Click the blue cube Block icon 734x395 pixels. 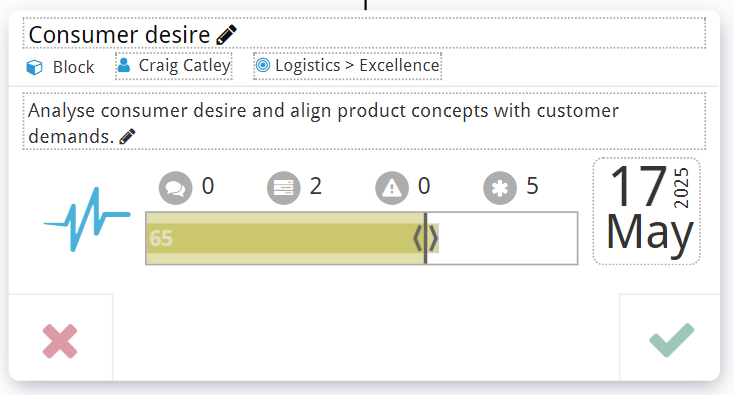pos(34,67)
